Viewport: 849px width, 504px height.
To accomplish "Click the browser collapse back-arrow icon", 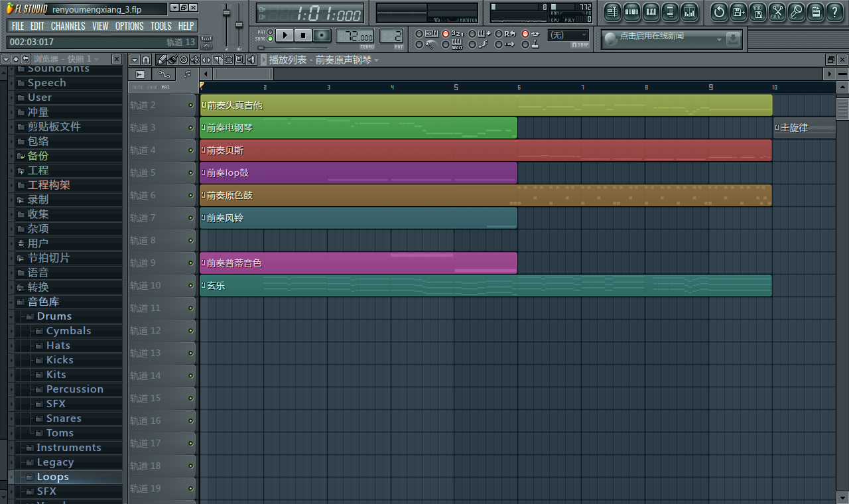I will click(x=25, y=60).
